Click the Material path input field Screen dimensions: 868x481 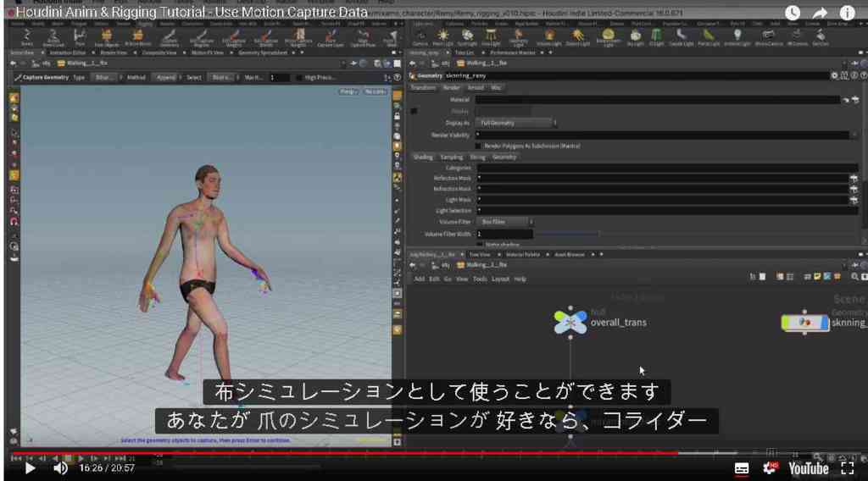point(658,100)
